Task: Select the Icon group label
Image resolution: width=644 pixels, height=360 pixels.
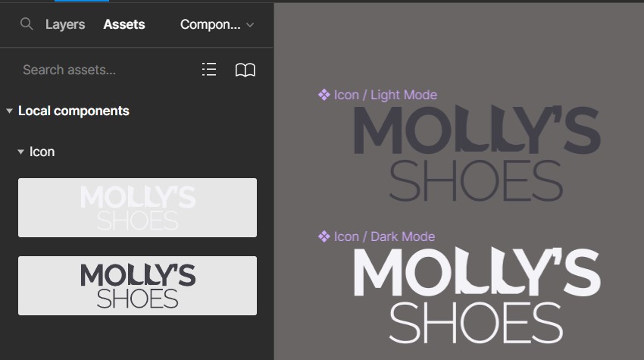Action: 42,152
